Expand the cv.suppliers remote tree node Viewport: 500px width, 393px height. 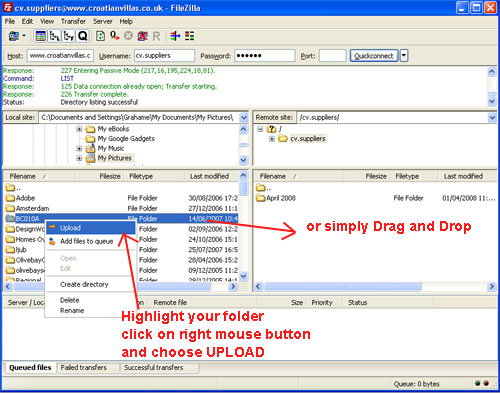coord(272,139)
